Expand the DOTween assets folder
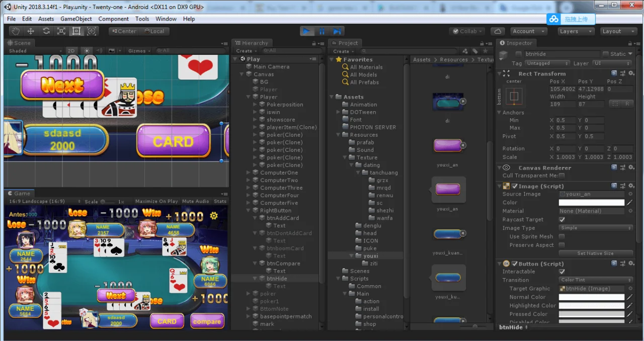 click(338, 112)
